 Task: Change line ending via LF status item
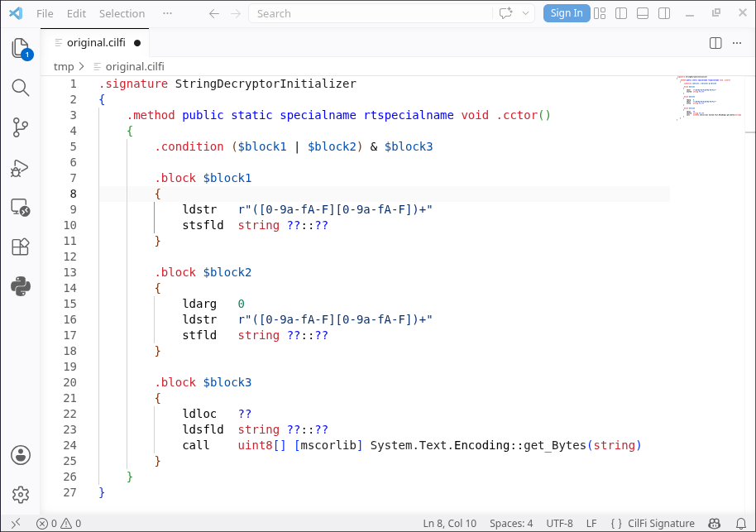[x=591, y=524]
